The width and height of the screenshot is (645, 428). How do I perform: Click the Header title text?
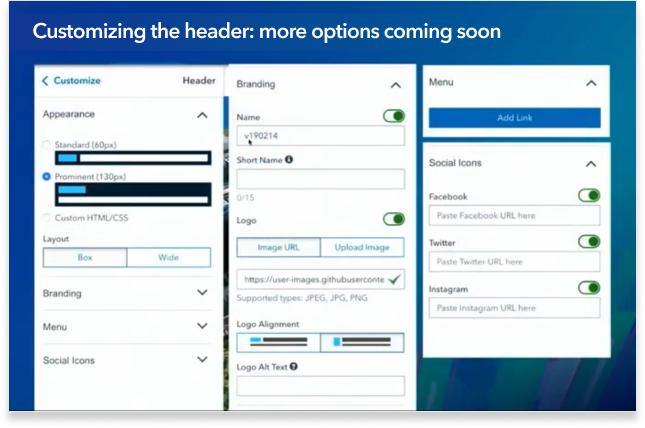point(199,81)
